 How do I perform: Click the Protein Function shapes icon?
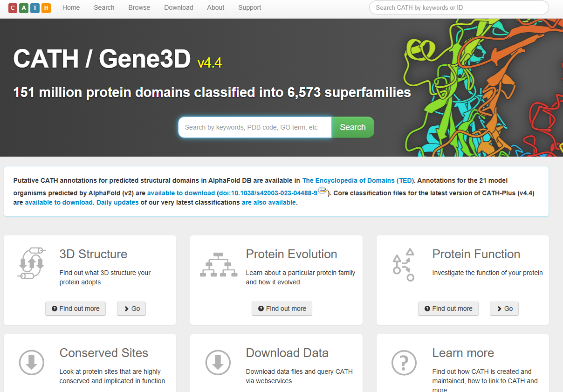pyautogui.click(x=404, y=264)
